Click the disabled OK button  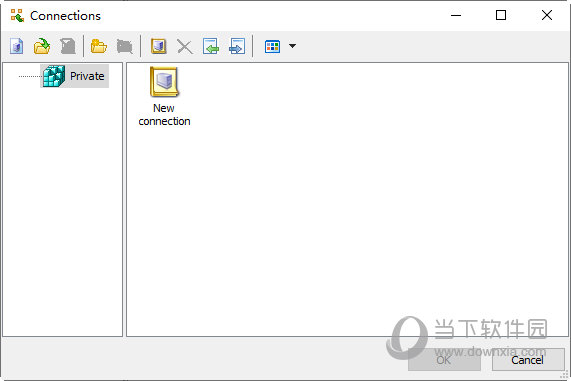pyautogui.click(x=444, y=360)
